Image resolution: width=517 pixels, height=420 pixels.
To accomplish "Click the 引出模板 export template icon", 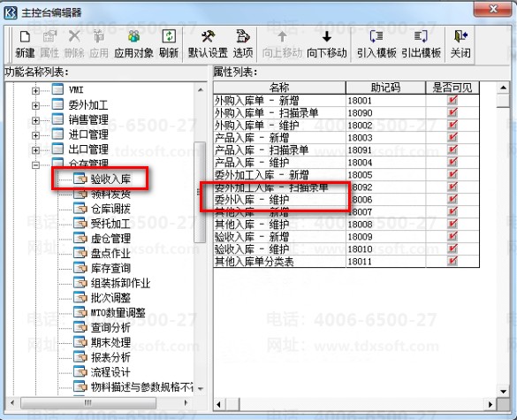I will [x=421, y=36].
